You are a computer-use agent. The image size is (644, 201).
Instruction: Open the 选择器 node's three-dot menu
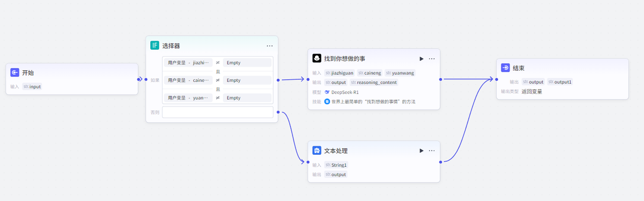point(270,46)
